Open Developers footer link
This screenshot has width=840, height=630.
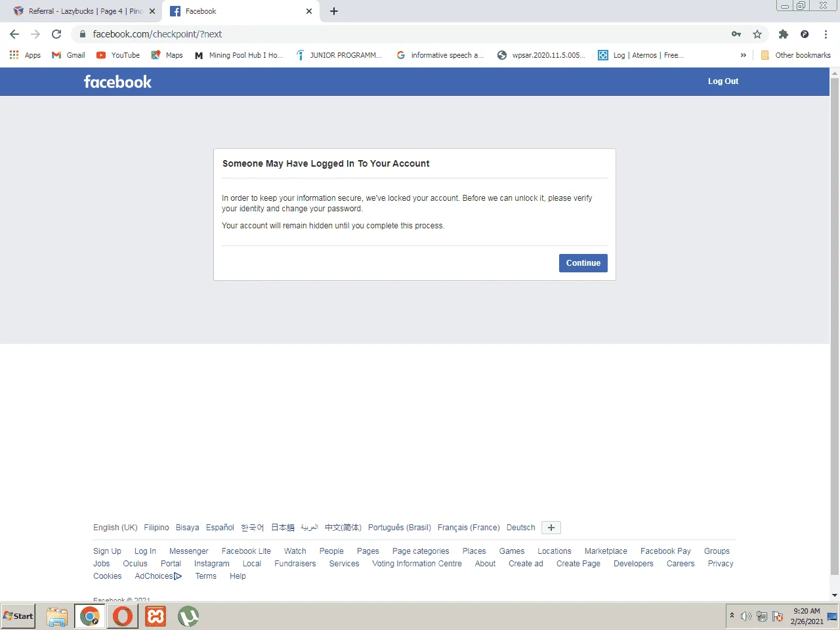point(633,564)
